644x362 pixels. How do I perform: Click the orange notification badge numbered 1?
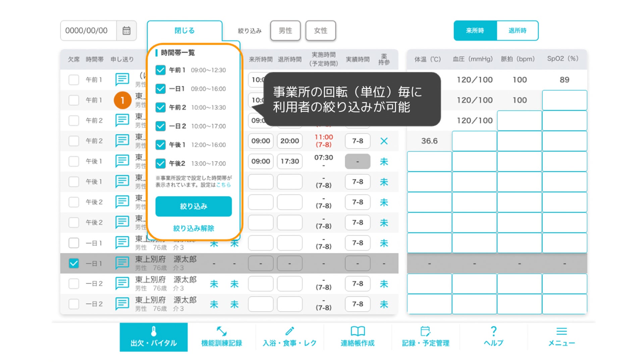(122, 100)
